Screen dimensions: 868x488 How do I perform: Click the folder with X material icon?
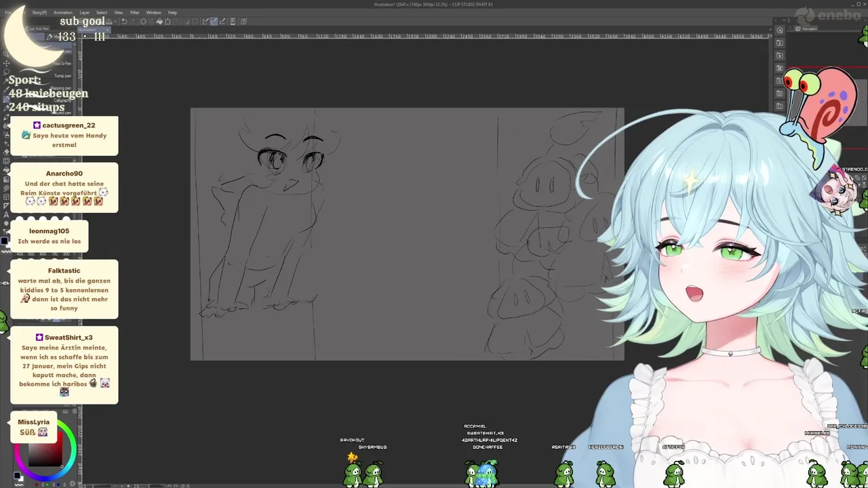pyautogui.click(x=780, y=68)
